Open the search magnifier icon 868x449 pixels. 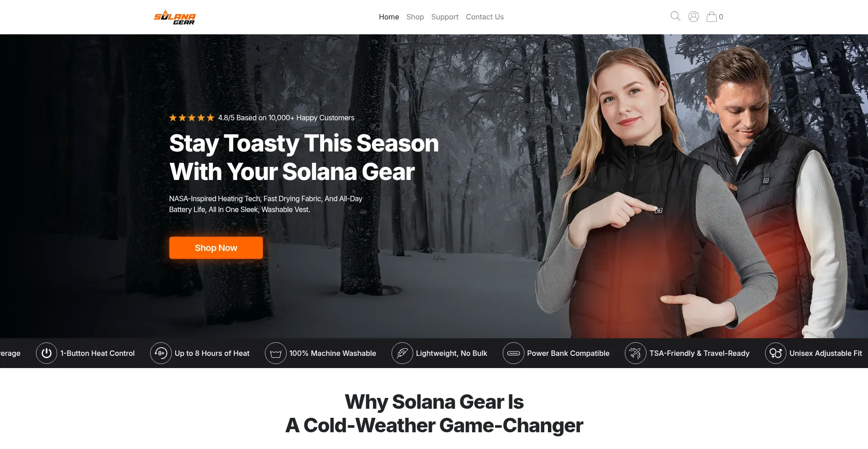(x=675, y=16)
